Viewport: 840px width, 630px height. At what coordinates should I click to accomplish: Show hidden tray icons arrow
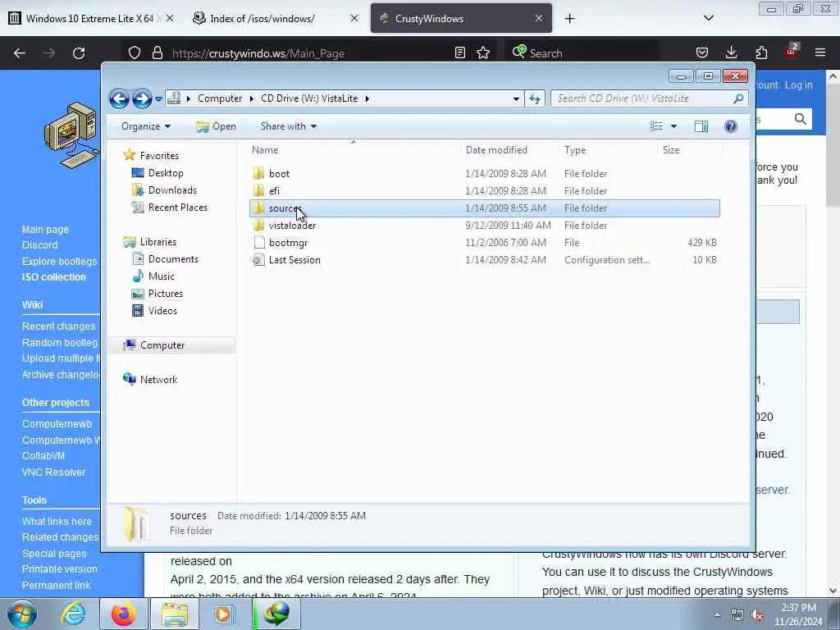pos(717,615)
